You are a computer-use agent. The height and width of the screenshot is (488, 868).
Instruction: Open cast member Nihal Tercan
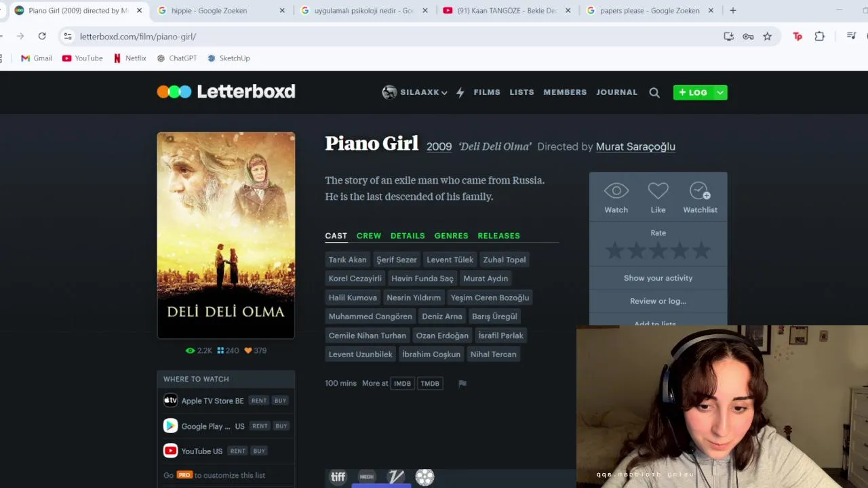coord(493,354)
